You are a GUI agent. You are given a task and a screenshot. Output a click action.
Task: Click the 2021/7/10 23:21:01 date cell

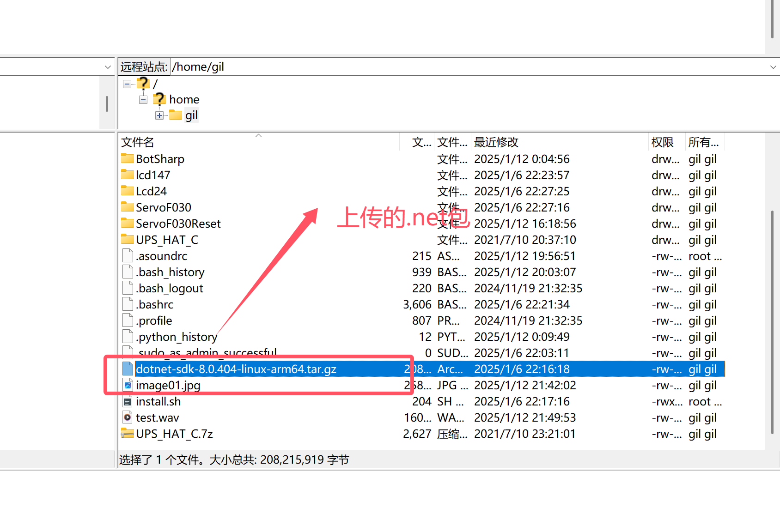(525, 434)
